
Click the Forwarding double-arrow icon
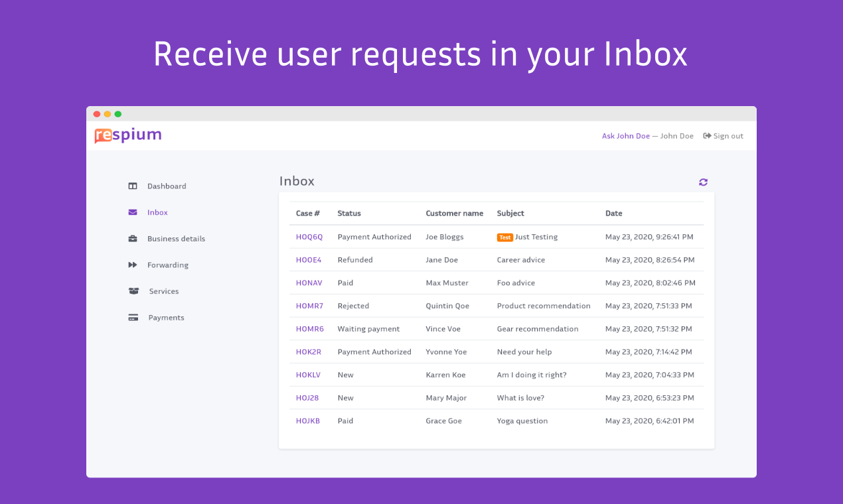(x=133, y=265)
